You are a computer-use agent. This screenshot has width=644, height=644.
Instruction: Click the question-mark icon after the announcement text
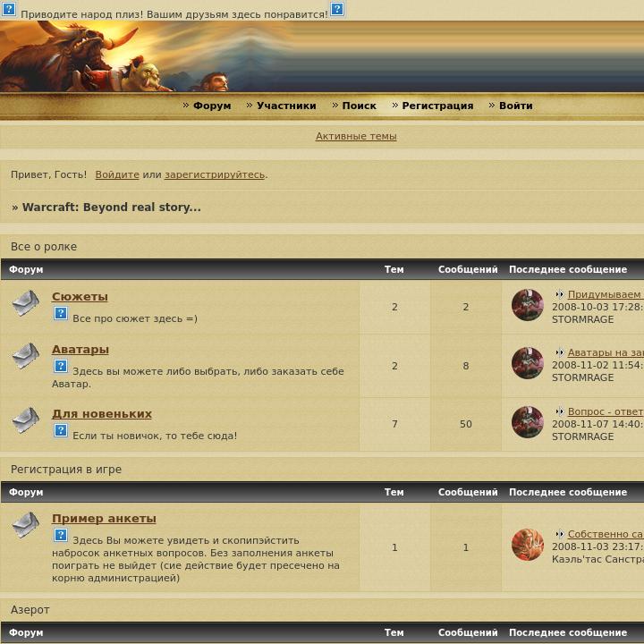(337, 9)
